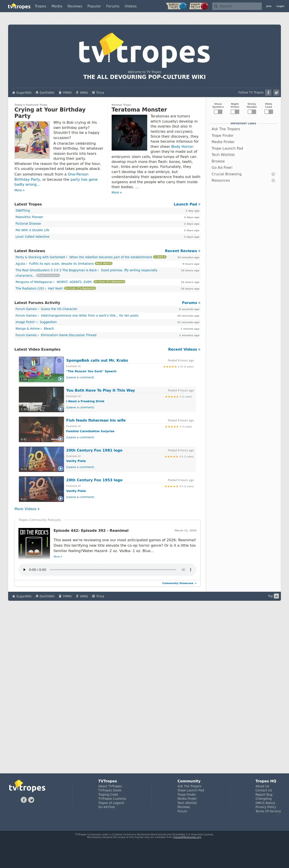Screen dimensions: 289x868
Task: Play the podcast audio
Action: 24,570
